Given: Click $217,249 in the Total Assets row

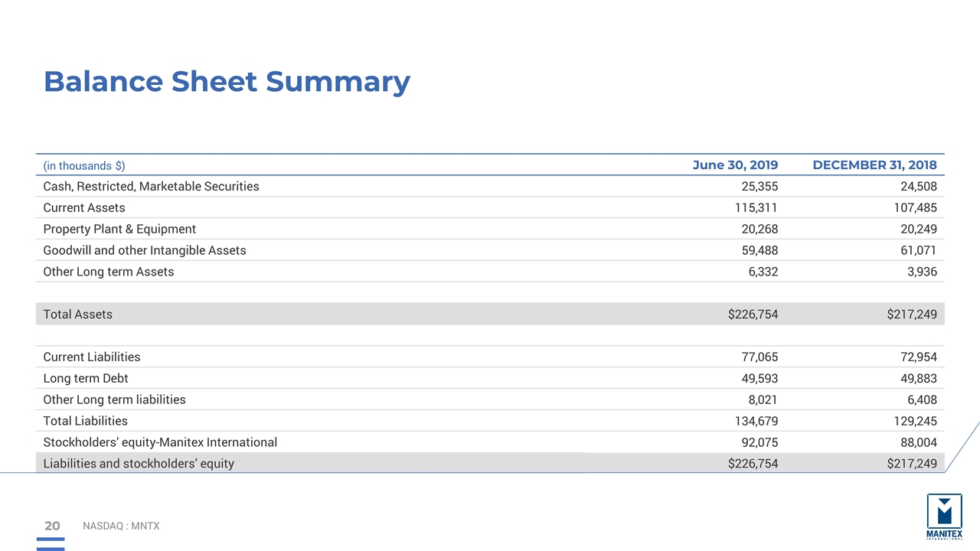Looking at the screenshot, I should 912,315.
